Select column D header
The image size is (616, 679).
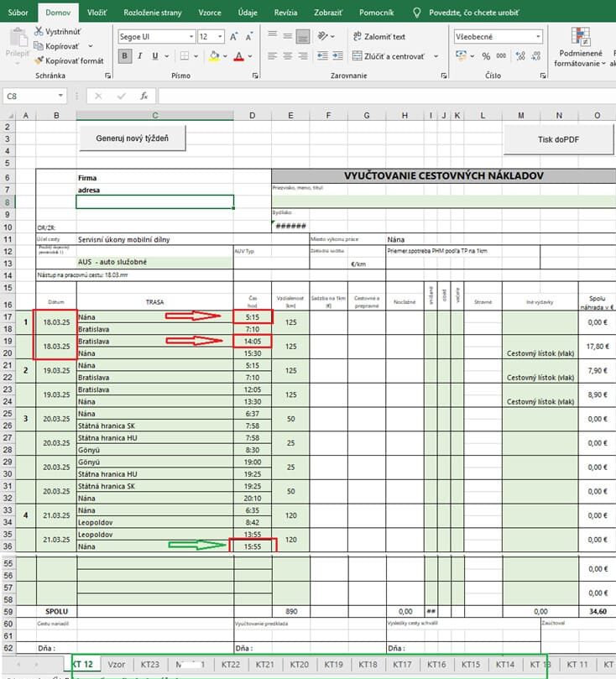coord(253,115)
